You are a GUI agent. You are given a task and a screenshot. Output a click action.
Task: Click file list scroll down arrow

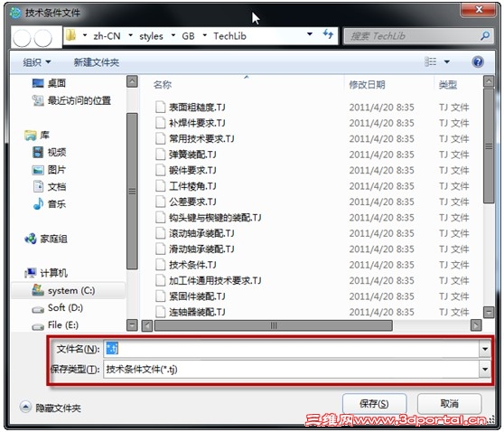click(x=489, y=312)
